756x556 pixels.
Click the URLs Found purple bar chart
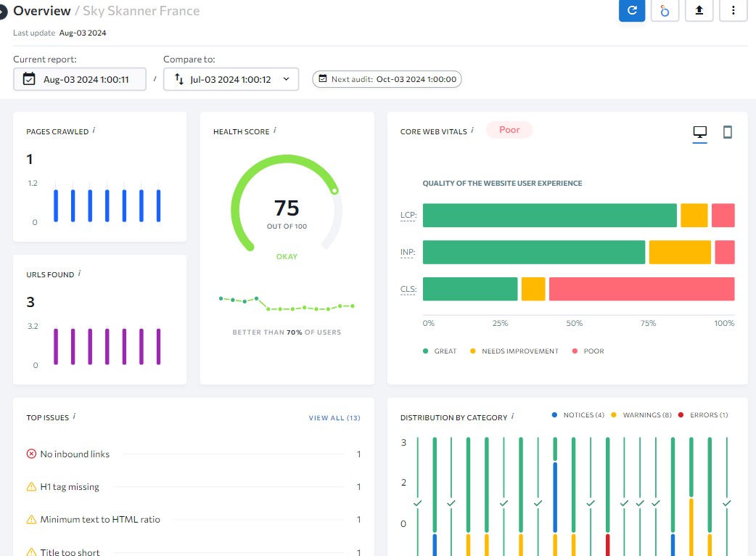coord(107,346)
